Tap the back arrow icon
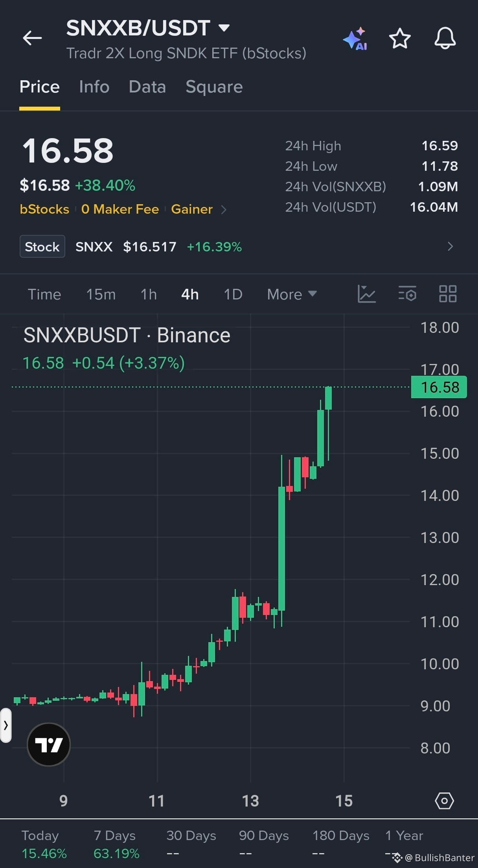This screenshot has height=868, width=478. (x=32, y=38)
